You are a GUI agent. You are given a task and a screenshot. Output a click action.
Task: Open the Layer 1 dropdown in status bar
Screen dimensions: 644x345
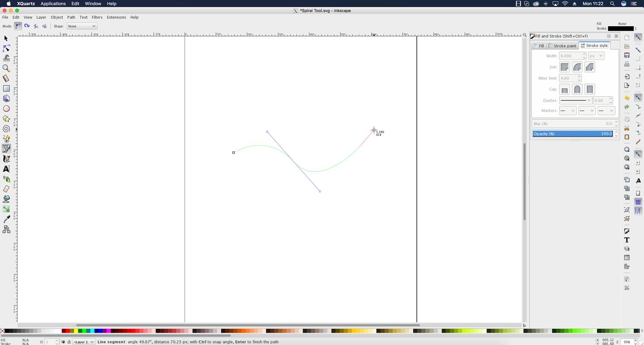pos(84,342)
